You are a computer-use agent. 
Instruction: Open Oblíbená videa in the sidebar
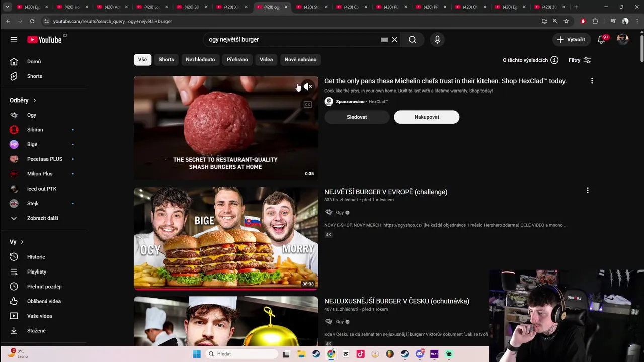[x=43, y=301]
